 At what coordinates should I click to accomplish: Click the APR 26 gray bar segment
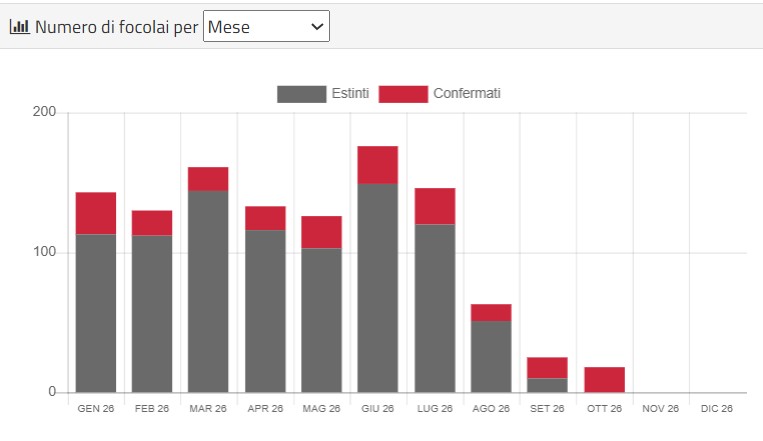click(x=265, y=312)
